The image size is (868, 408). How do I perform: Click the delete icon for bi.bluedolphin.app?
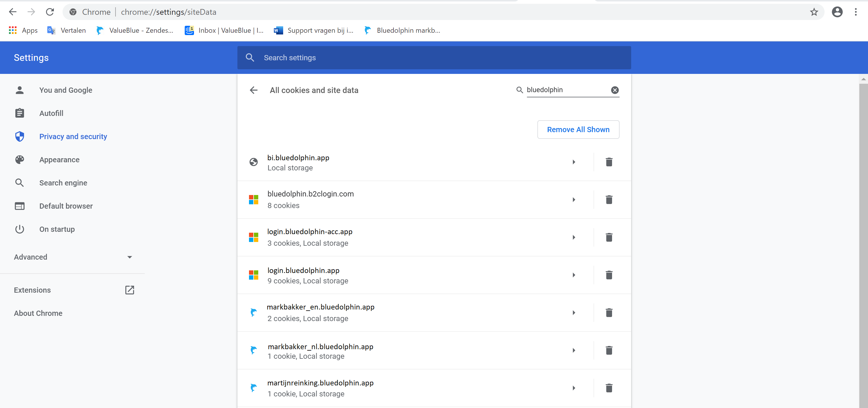tap(609, 162)
